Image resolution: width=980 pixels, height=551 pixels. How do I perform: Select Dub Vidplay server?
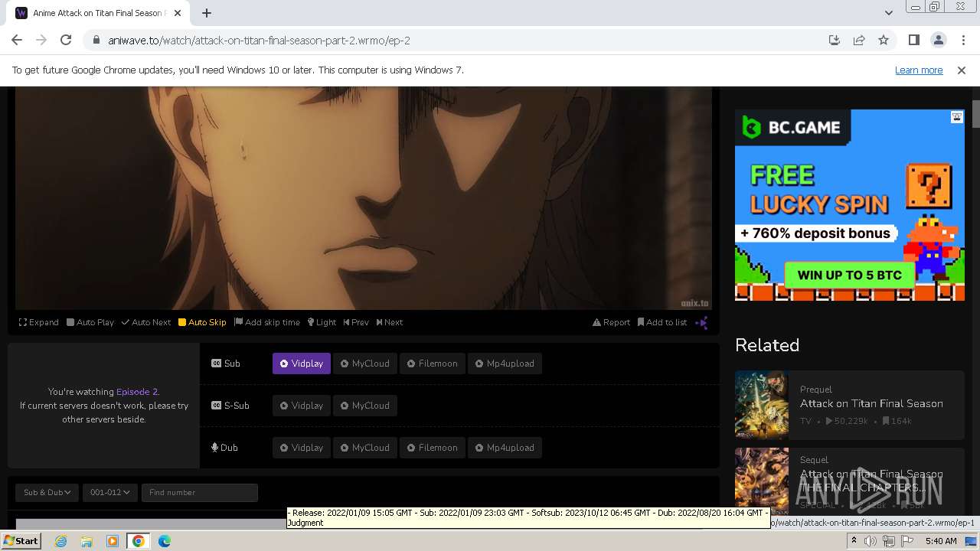click(x=302, y=448)
